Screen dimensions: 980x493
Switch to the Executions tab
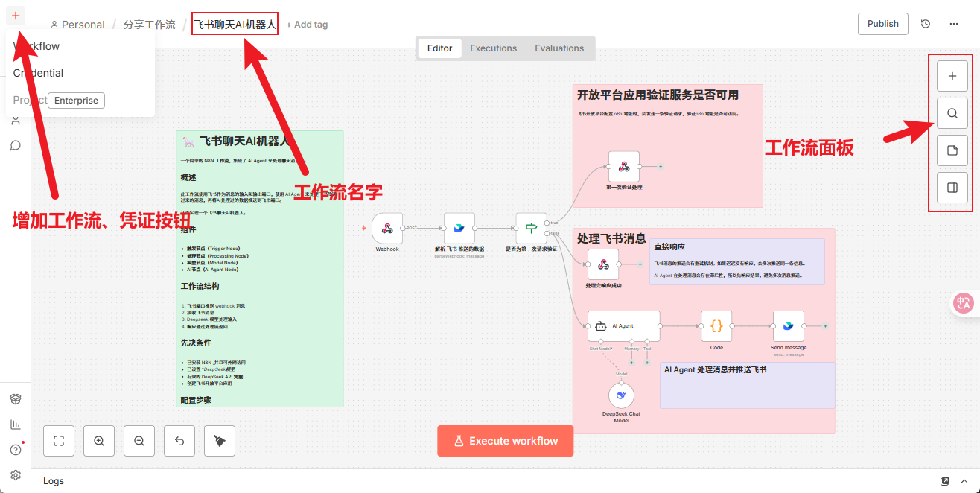click(x=493, y=48)
